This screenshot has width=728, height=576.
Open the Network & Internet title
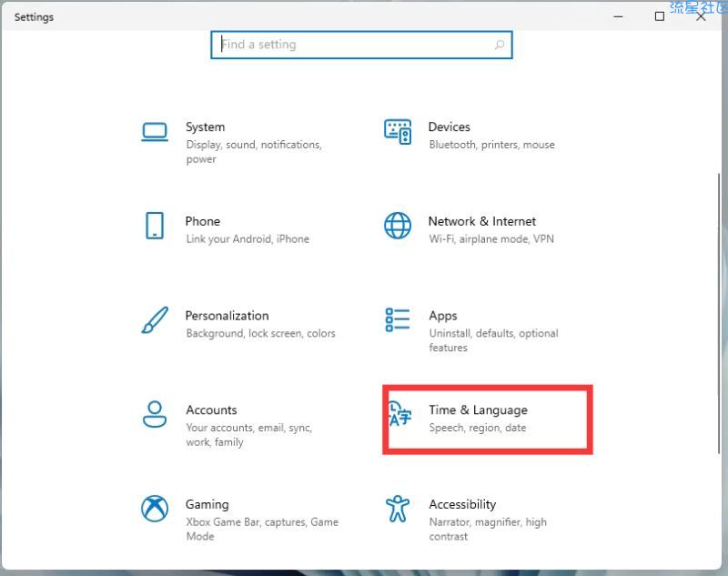click(482, 221)
